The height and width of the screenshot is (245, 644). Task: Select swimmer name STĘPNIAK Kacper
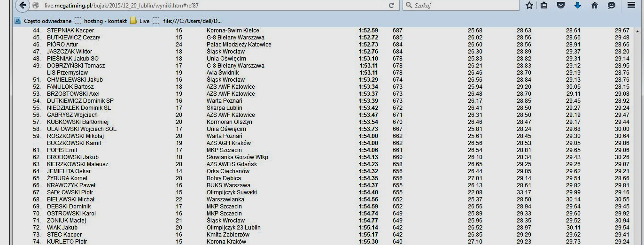70,31
